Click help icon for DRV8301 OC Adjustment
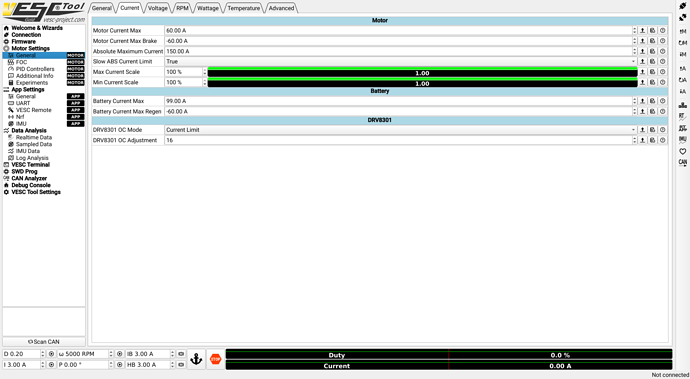This screenshot has height=379, width=690. point(663,140)
